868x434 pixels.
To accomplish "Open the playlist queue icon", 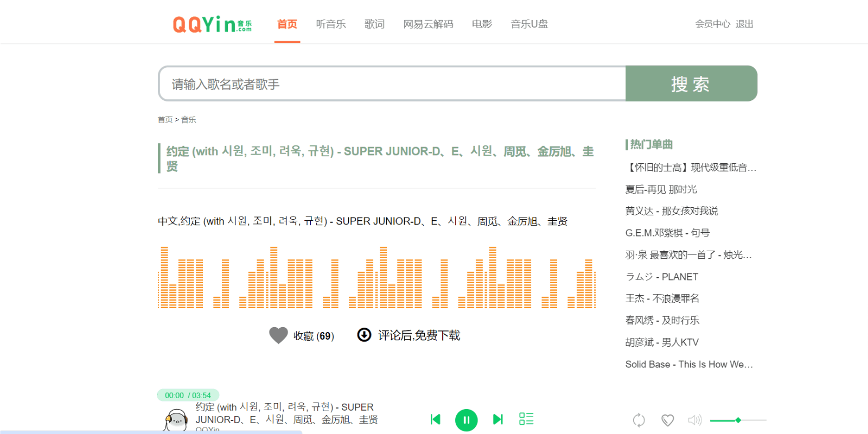I will pos(526,419).
